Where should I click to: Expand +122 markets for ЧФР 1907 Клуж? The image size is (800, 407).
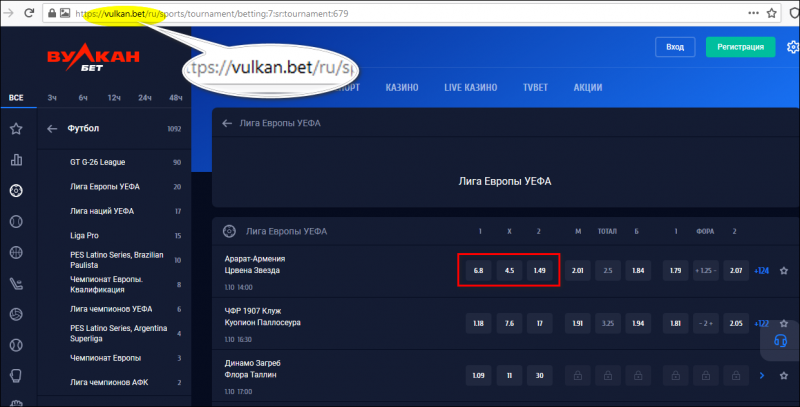pos(761,323)
